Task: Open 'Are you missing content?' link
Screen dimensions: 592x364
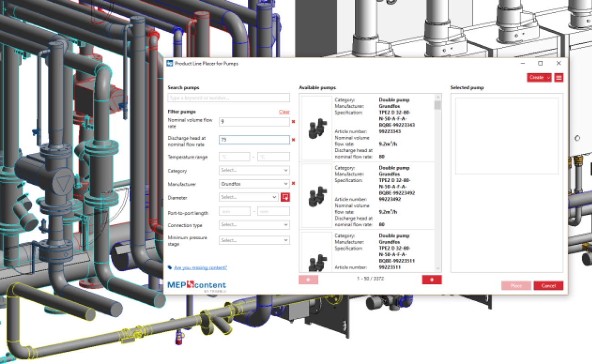Action: click(200, 268)
